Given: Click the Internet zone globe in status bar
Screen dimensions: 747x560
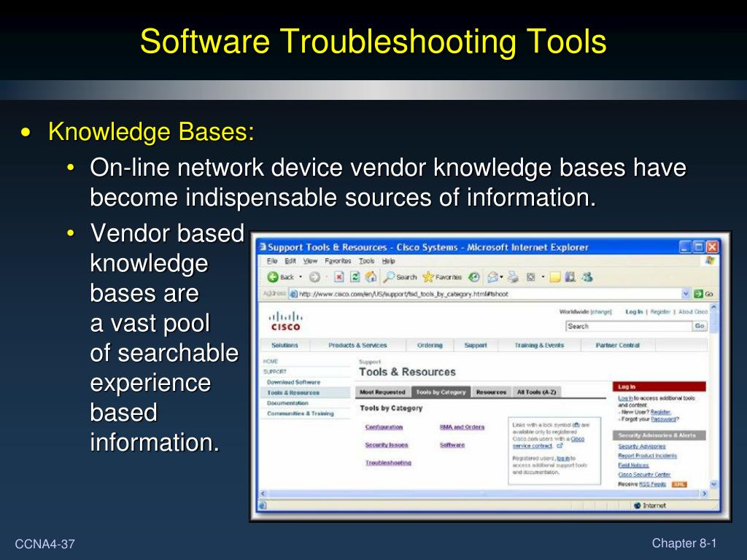Looking at the screenshot, I should 638,505.
